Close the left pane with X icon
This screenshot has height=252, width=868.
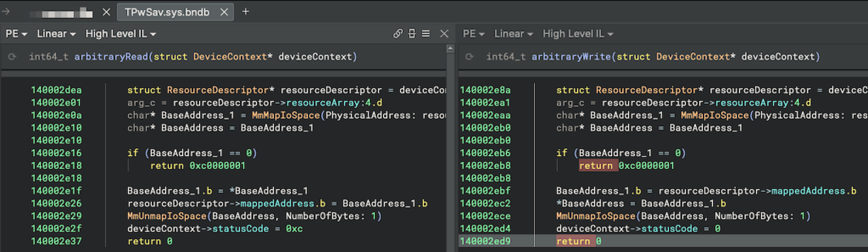444,34
